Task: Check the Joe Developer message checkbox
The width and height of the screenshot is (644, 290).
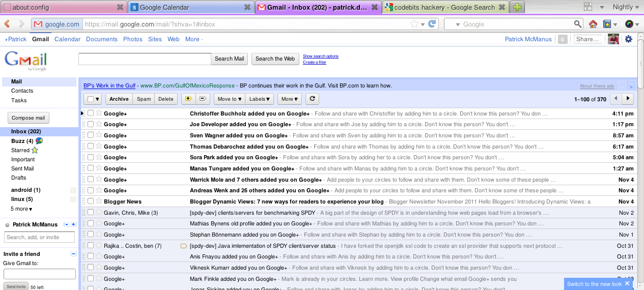Action: 91,124
